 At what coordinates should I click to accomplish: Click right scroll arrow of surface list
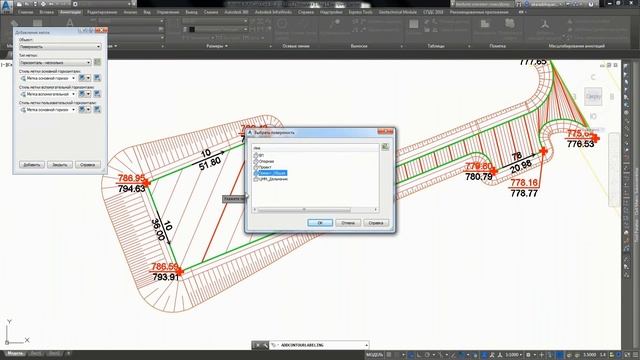coord(376,210)
